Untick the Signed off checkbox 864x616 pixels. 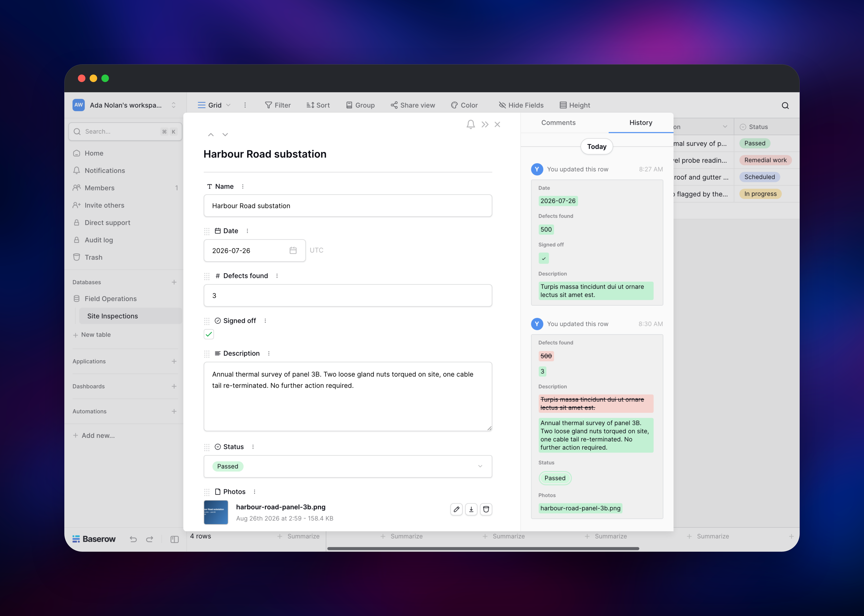click(209, 334)
